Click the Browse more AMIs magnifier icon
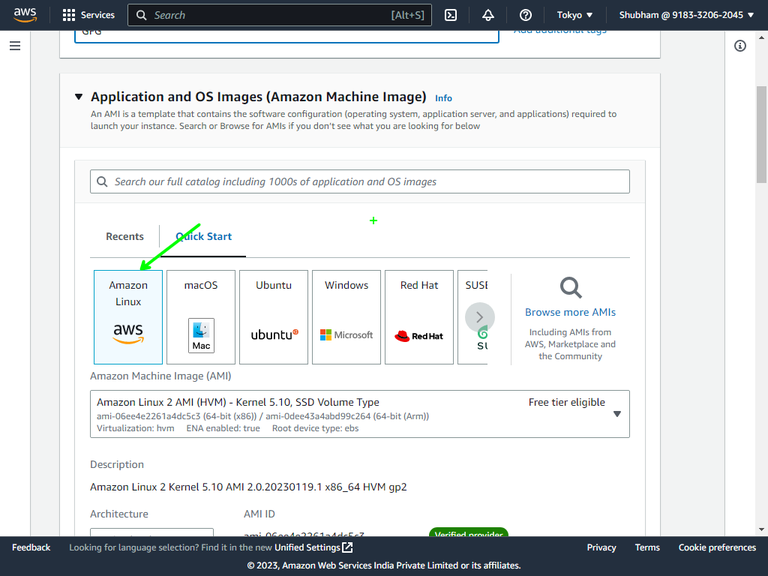768x576 pixels. tap(571, 288)
